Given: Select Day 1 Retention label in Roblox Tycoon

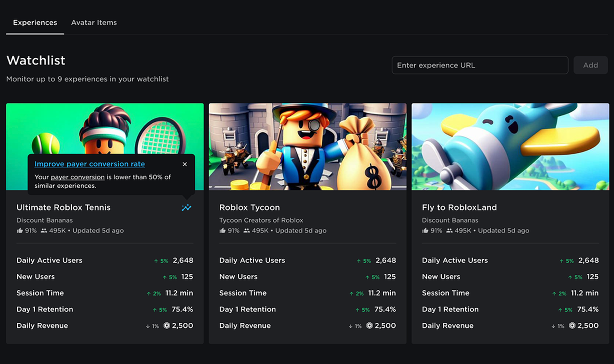Looking at the screenshot, I should pos(247,309).
